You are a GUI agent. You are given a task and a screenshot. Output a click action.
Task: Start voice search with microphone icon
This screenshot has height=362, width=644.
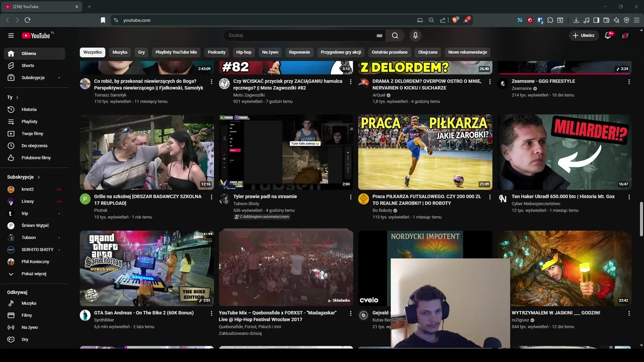coord(415,36)
